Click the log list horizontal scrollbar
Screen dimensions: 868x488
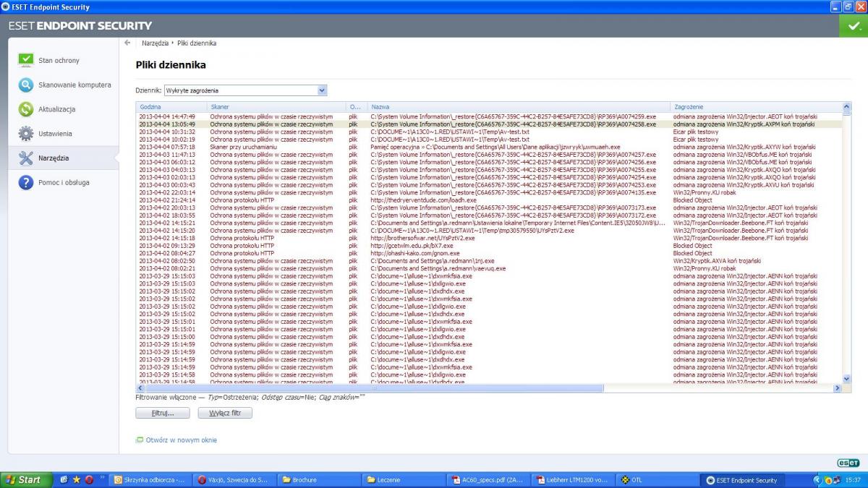click(x=489, y=388)
